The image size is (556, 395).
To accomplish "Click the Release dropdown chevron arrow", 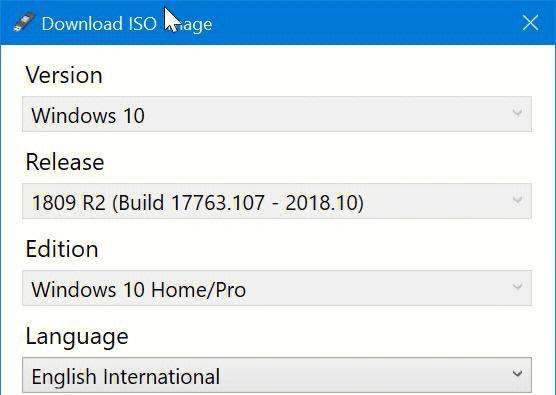I will [517, 200].
